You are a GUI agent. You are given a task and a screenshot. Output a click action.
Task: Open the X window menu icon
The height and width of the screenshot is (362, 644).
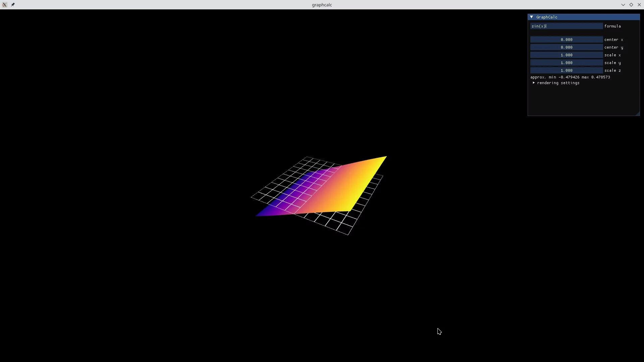coord(5,5)
